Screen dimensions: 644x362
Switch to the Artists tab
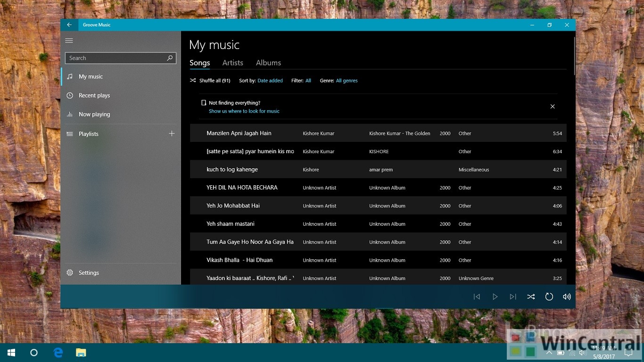[233, 63]
